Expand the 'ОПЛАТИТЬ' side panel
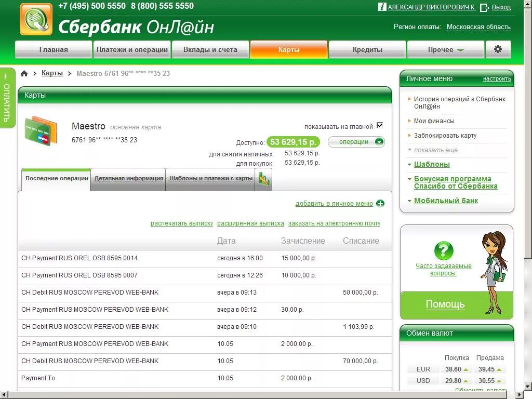The height and width of the screenshot is (399, 532). pyautogui.click(x=7, y=98)
